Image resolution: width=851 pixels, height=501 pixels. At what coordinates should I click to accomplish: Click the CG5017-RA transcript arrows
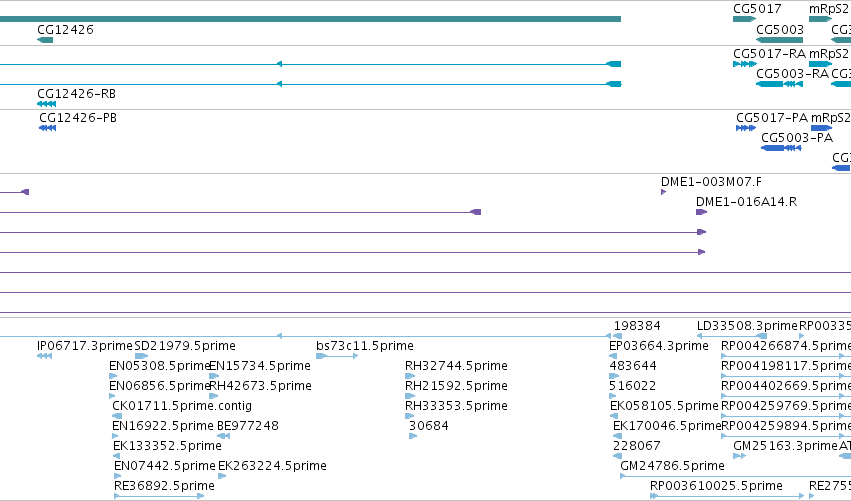pyautogui.click(x=745, y=64)
